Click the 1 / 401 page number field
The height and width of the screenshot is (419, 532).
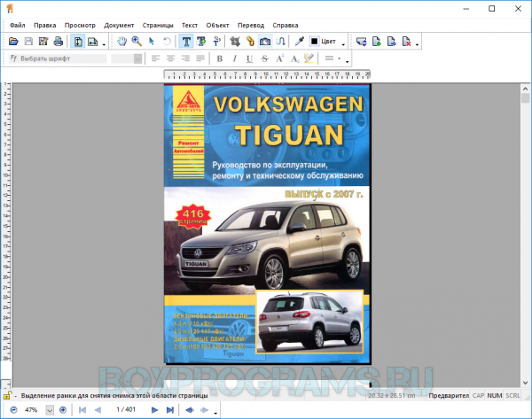(x=126, y=409)
